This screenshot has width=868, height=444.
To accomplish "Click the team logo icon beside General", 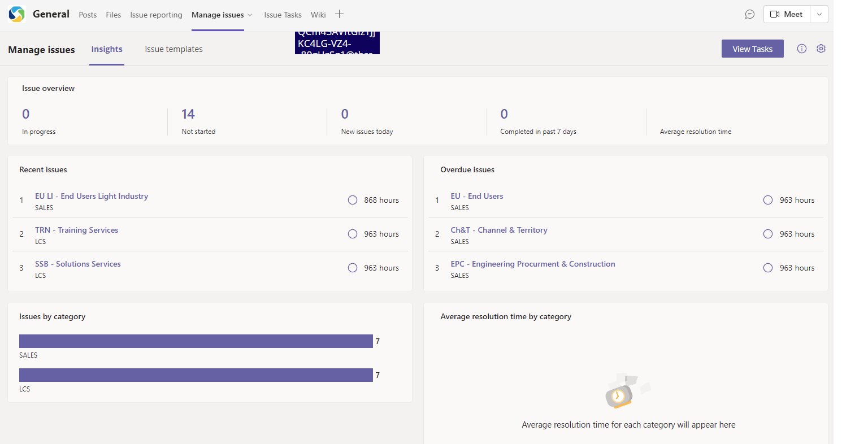I will pos(17,14).
